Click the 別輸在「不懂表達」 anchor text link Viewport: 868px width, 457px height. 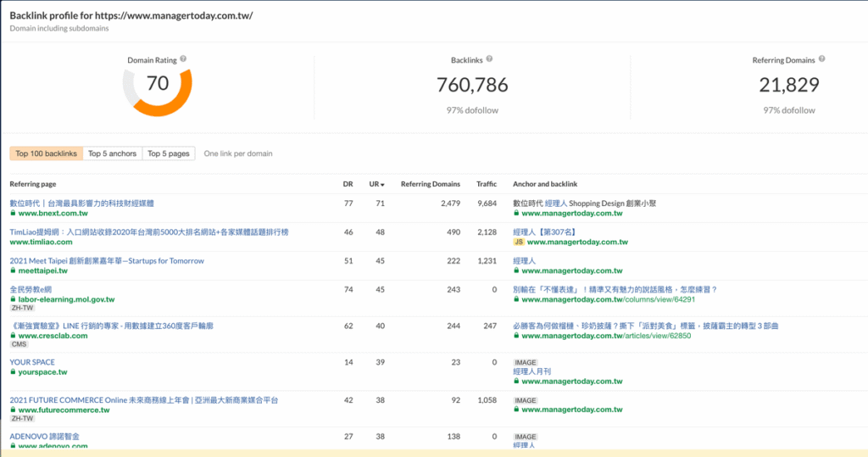[615, 290]
